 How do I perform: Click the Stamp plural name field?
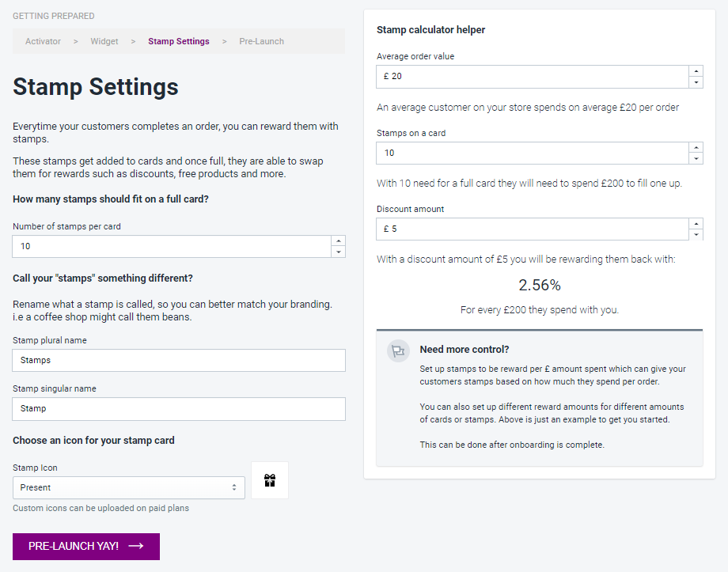coord(179,360)
